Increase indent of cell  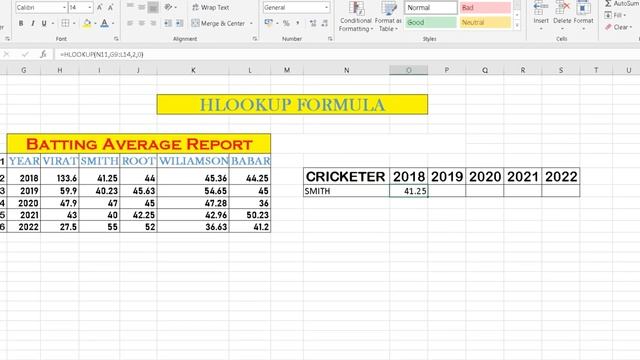[x=180, y=23]
